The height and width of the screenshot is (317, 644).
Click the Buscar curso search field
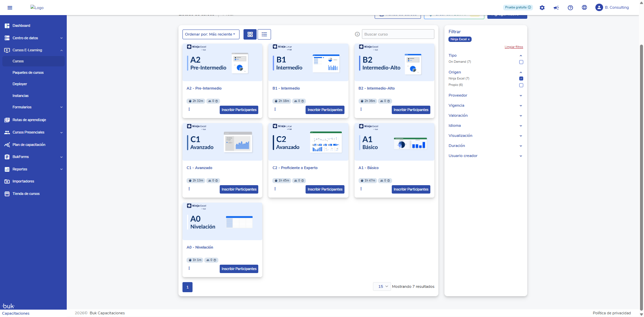pos(398,34)
